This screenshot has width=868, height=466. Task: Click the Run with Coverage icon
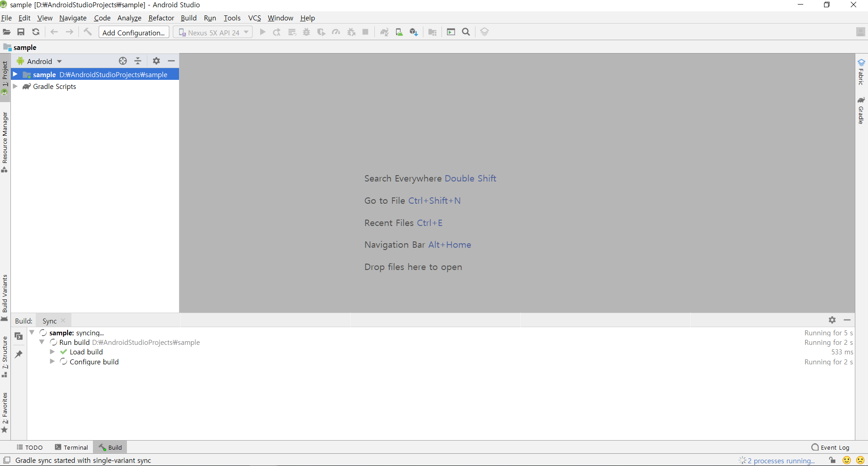(321, 32)
